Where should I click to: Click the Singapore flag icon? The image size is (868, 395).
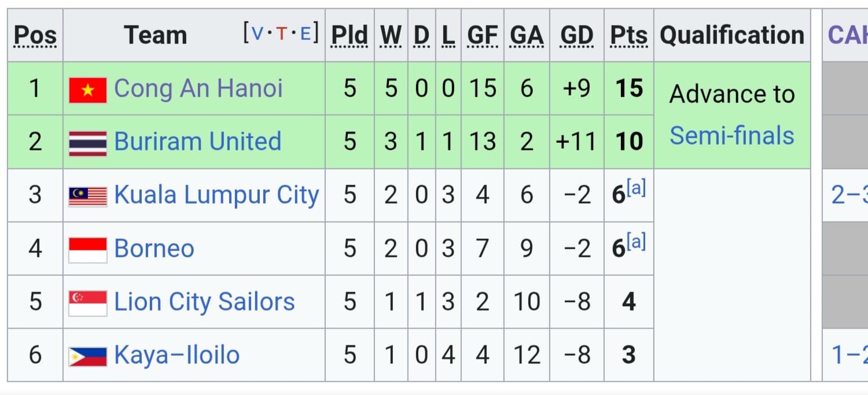pyautogui.click(x=88, y=303)
